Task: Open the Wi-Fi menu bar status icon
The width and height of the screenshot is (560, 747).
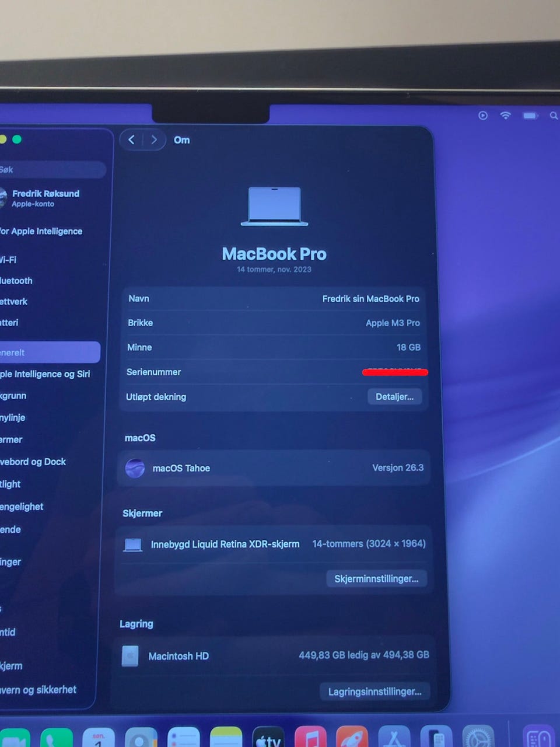Action: point(506,116)
